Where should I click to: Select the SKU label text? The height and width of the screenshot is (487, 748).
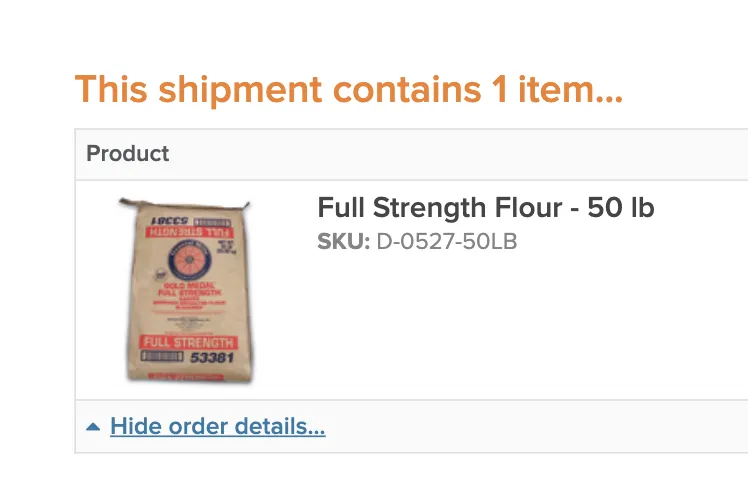coord(343,241)
